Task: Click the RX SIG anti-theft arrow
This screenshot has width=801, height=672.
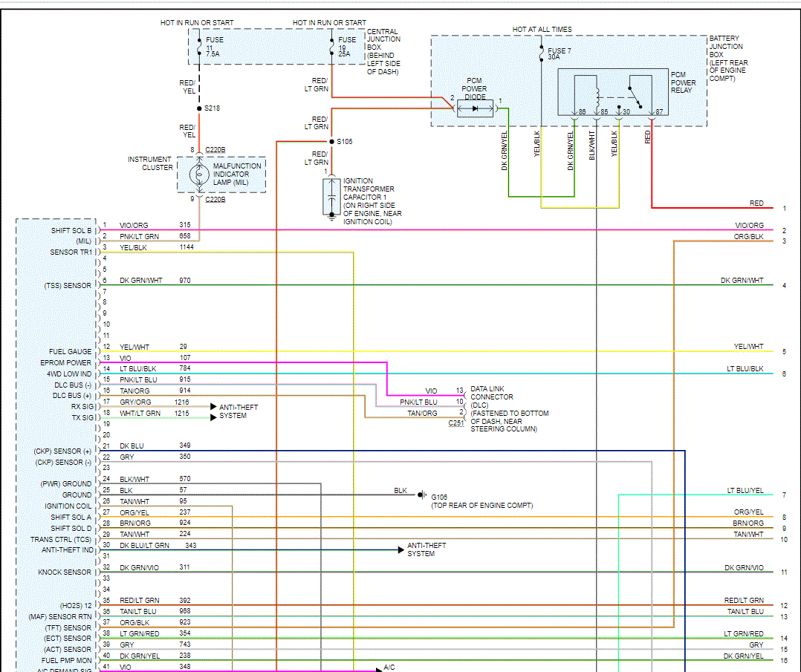Action: coord(214,407)
